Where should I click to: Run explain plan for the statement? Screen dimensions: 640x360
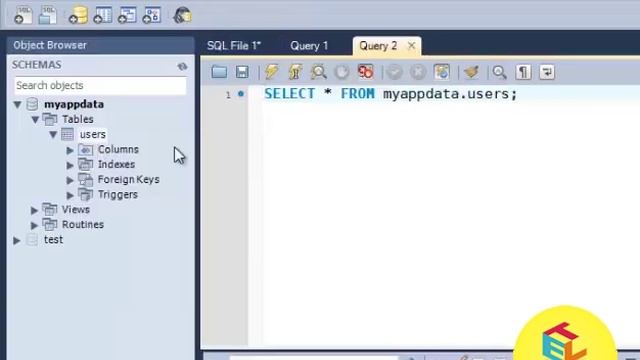318,72
